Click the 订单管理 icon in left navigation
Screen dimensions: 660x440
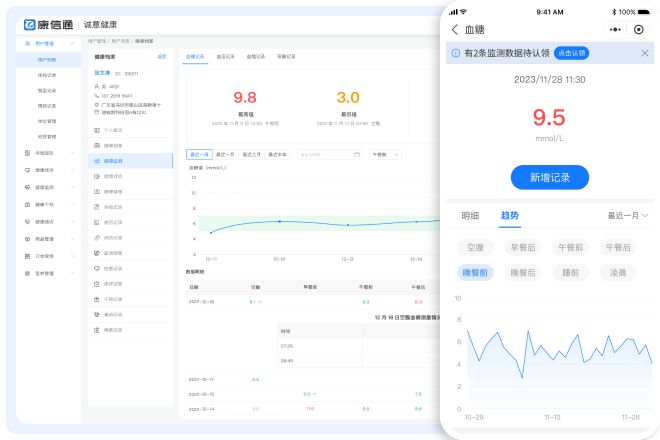tap(27, 256)
